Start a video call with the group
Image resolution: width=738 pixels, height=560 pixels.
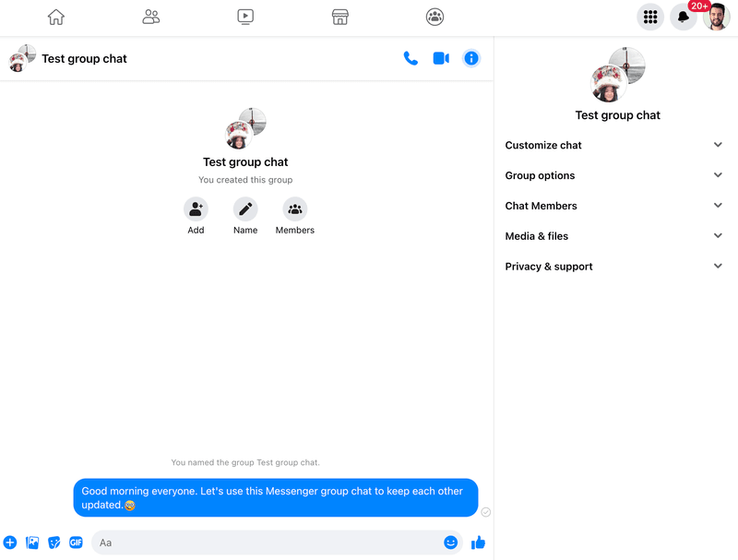tap(441, 58)
